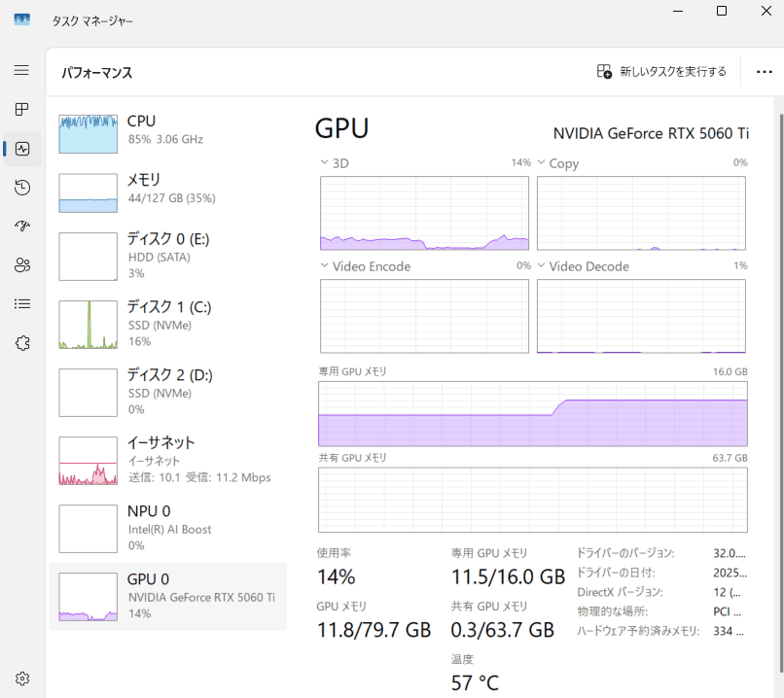Open the navigation hamburger menu
The image size is (784, 698).
pyautogui.click(x=21, y=70)
